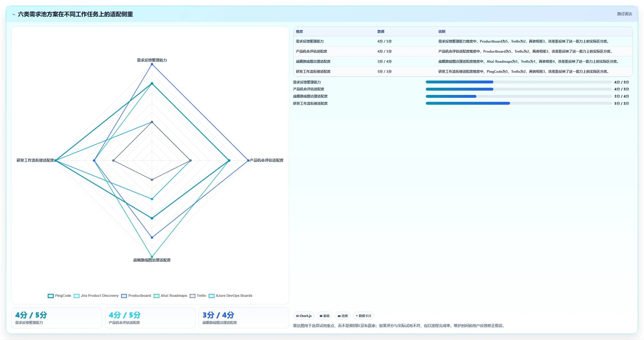Toggle Azure DevOps Boards legend item

pos(230,296)
